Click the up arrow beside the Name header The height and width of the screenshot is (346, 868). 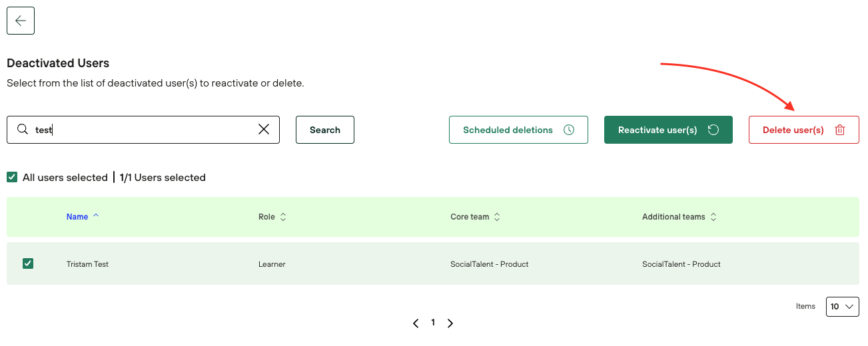click(x=96, y=216)
